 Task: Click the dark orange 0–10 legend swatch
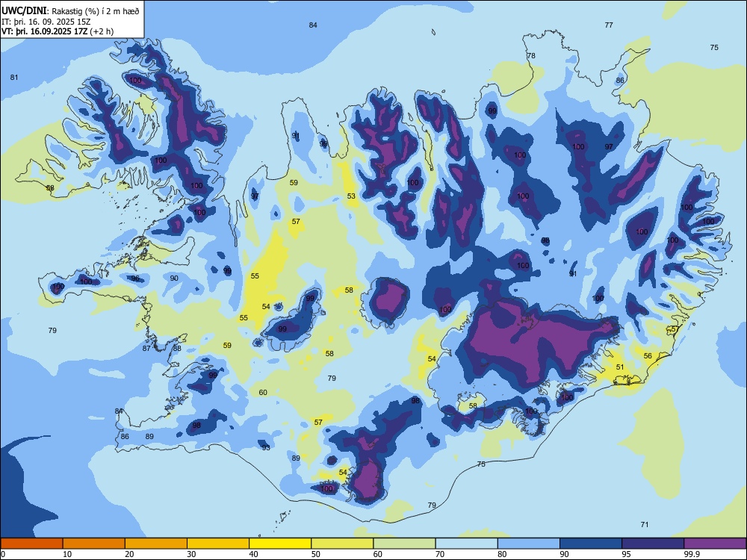(x=31, y=544)
